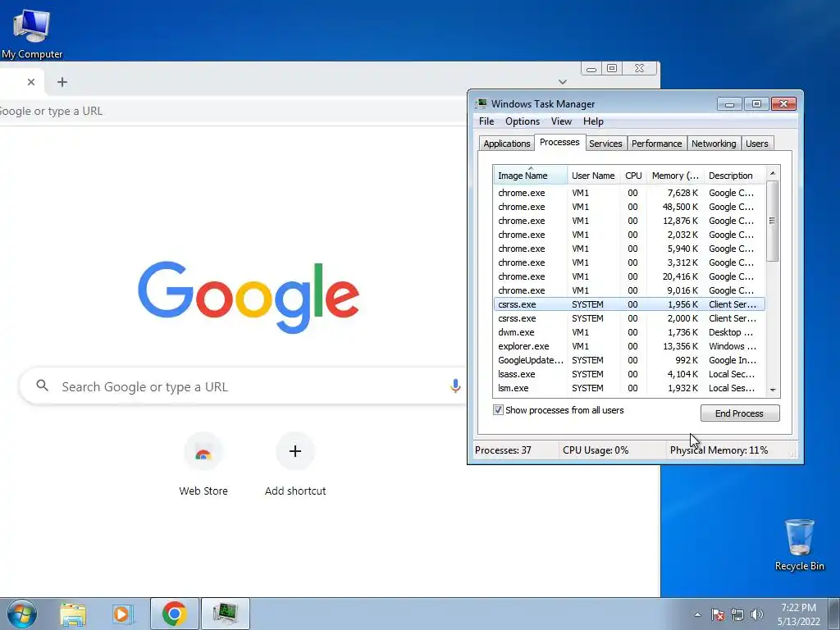Select the Processes tab
840x630 pixels.
tap(559, 142)
